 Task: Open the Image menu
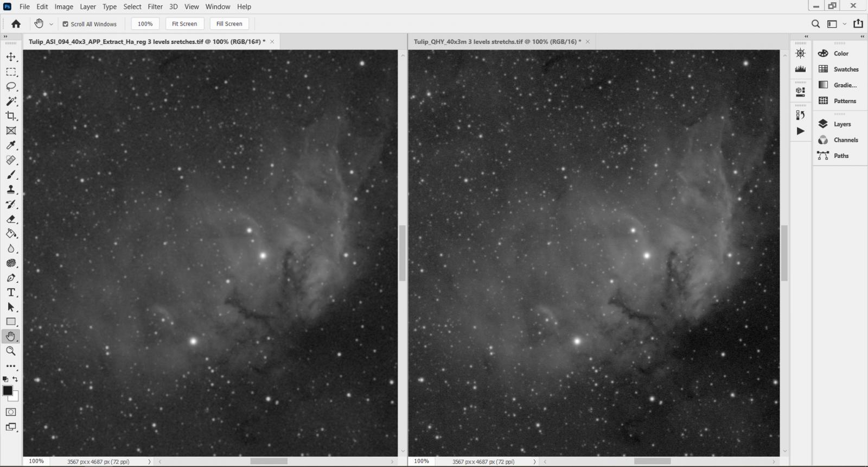(63, 7)
